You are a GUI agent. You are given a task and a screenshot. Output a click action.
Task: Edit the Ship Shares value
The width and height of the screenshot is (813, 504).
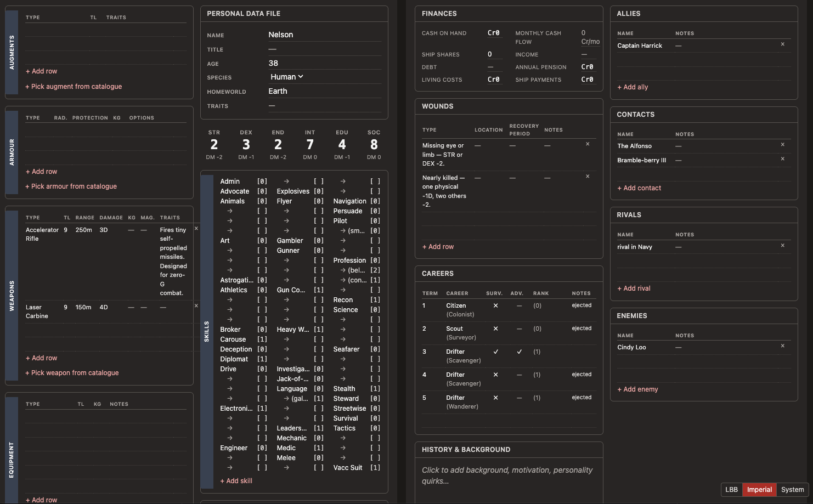tap(494, 54)
